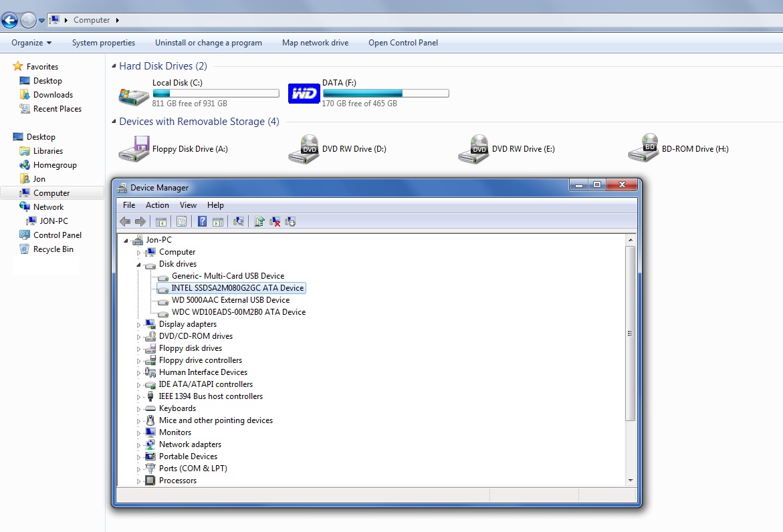The image size is (783, 532).
Task: Expand the DVD/CD-ROM drives node
Action: (139, 337)
